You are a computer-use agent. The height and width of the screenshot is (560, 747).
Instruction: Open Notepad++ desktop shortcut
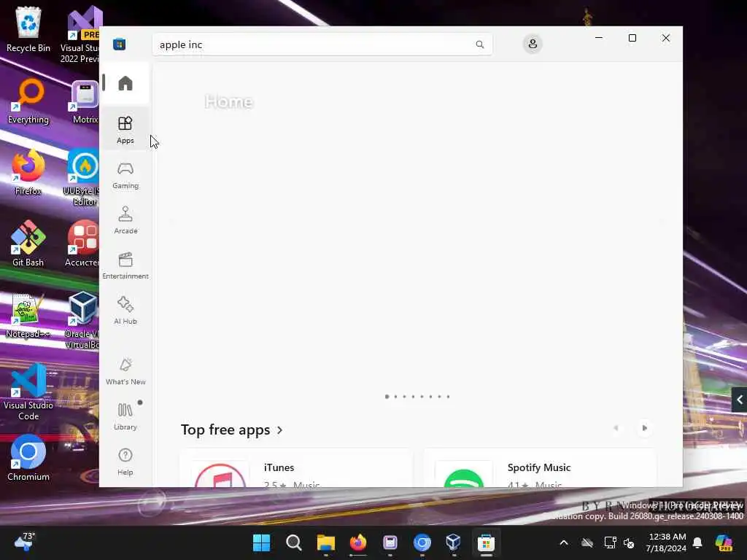coord(28,315)
